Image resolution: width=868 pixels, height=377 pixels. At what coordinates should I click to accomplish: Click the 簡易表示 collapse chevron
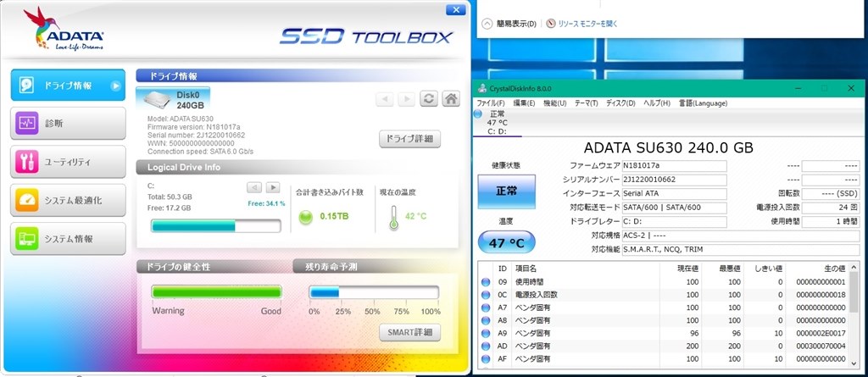487,24
